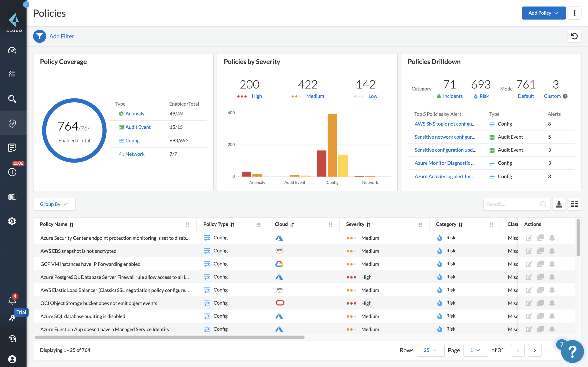Click AWS SNS topic not configured alert link
588x367 pixels.
445,123
